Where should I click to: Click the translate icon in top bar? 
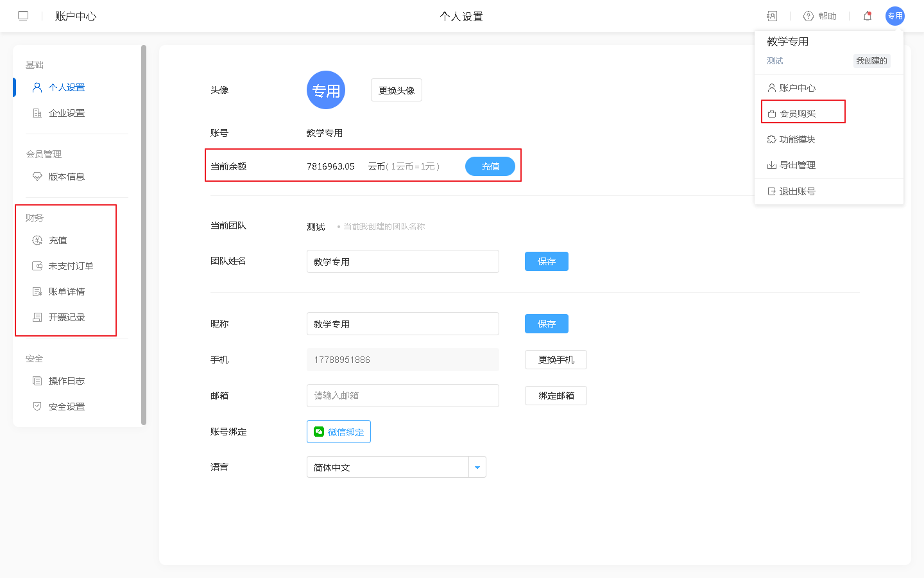pos(772,16)
